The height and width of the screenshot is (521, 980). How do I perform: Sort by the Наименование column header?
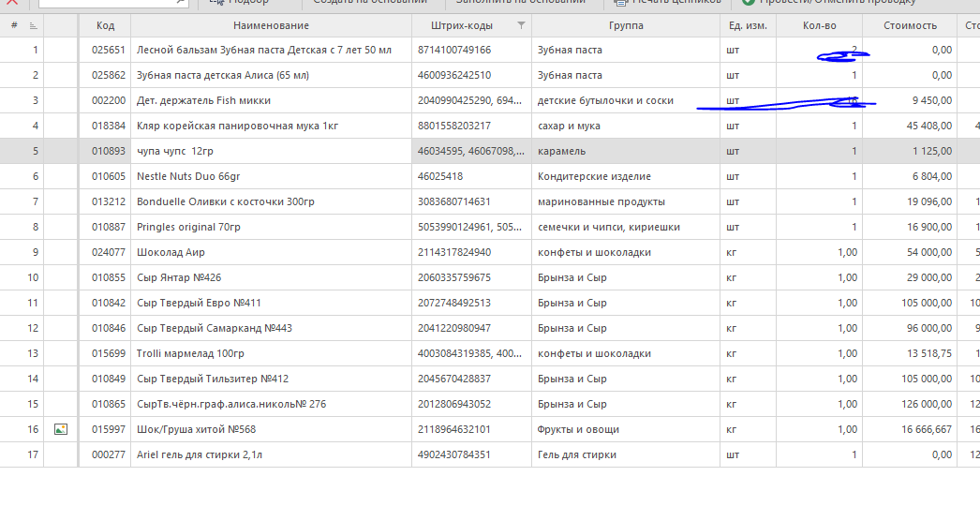[x=271, y=25]
